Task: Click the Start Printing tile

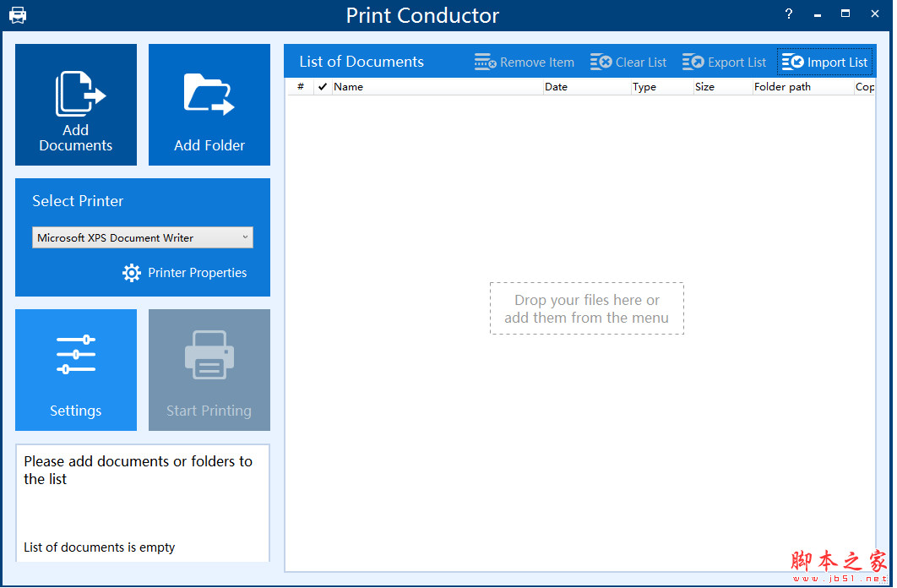Action: pyautogui.click(x=209, y=370)
